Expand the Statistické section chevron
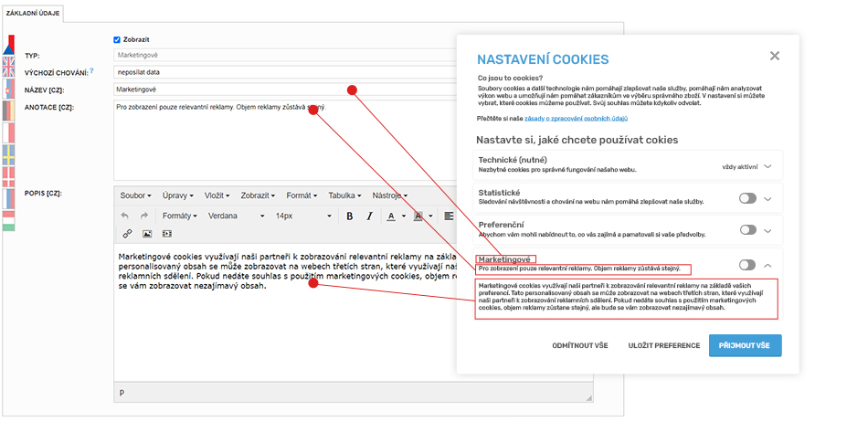 point(767,199)
